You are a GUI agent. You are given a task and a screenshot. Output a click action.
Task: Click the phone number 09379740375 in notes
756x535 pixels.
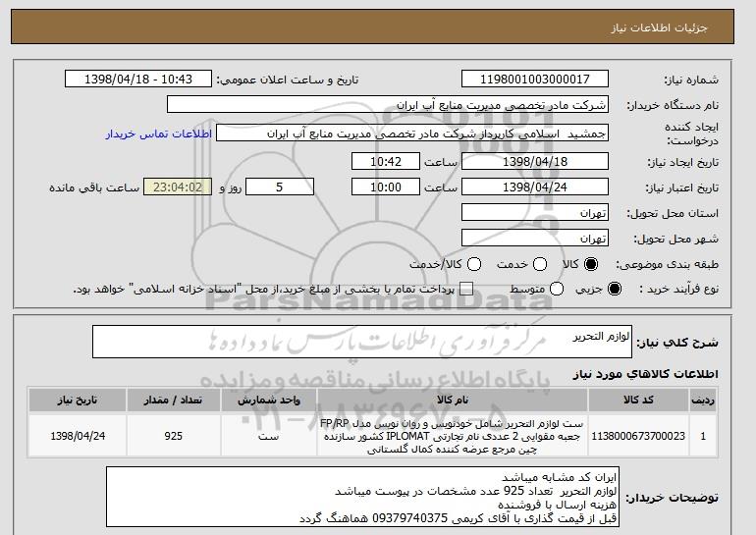[410, 518]
